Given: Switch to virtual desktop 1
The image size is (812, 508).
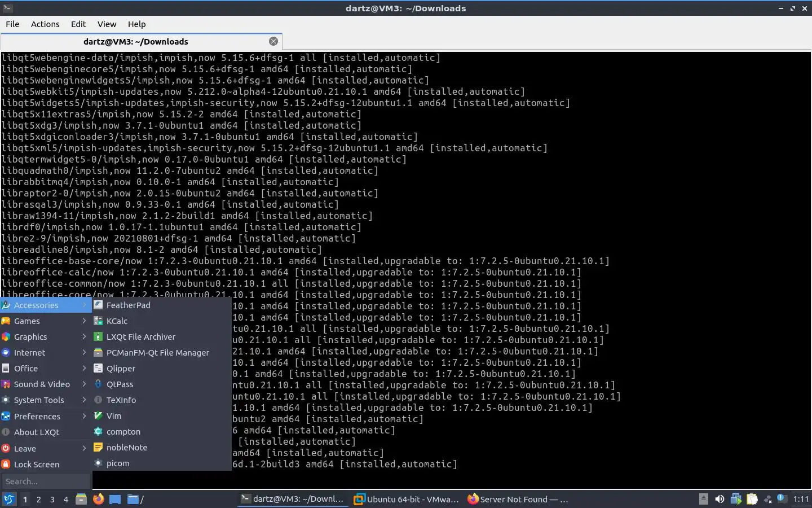Looking at the screenshot, I should pyautogui.click(x=25, y=499).
